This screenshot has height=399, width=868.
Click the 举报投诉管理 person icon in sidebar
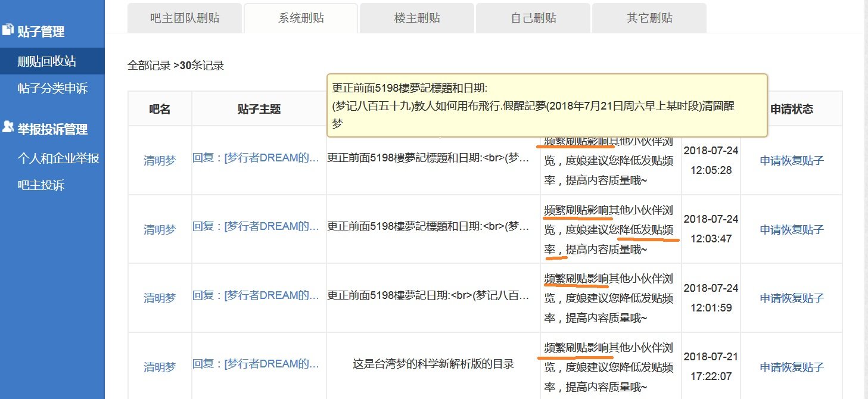click(8, 127)
